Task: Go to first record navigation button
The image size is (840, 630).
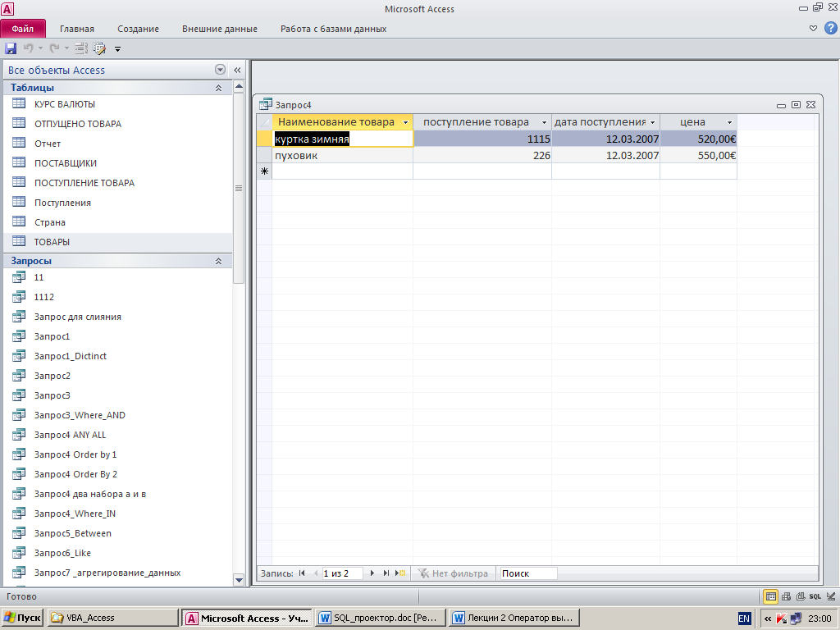Action: [x=302, y=573]
